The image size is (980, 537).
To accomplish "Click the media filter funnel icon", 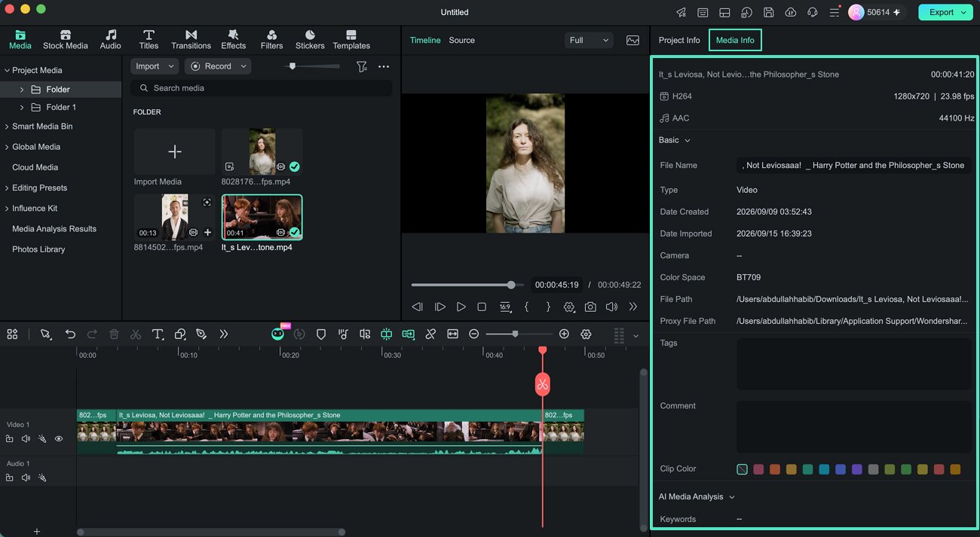I will pyautogui.click(x=362, y=66).
